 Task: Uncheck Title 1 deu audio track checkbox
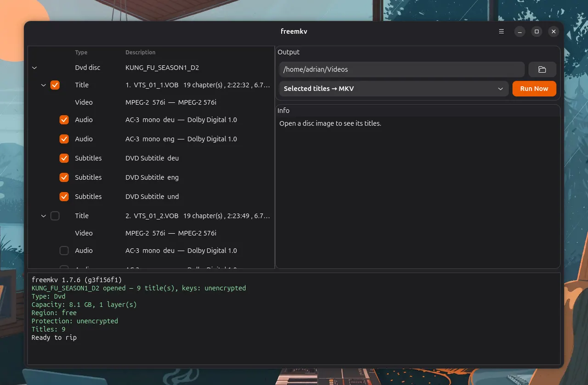(x=64, y=120)
